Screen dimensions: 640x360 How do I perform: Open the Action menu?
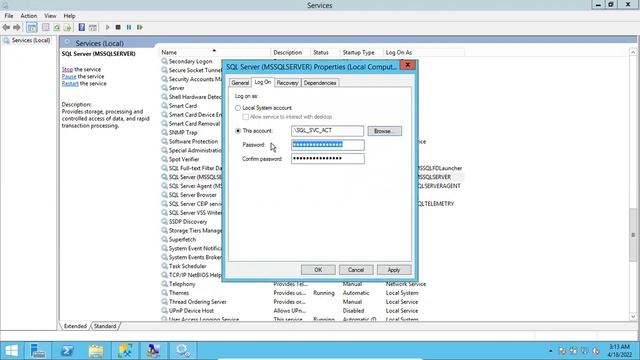pyautogui.click(x=29, y=16)
